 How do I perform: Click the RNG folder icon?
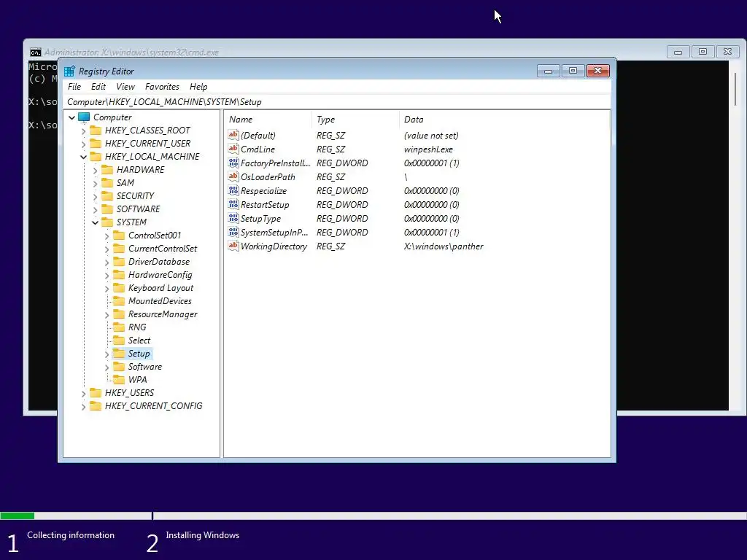pos(119,327)
